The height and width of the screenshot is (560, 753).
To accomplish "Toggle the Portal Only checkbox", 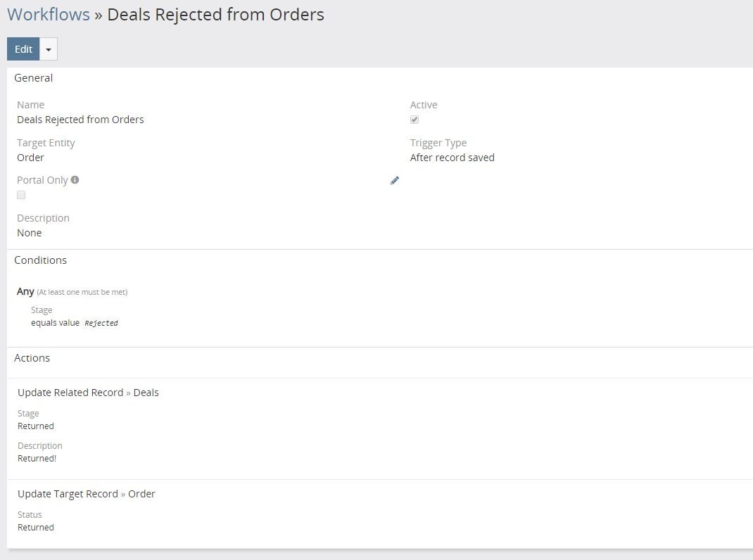I will pyautogui.click(x=21, y=195).
